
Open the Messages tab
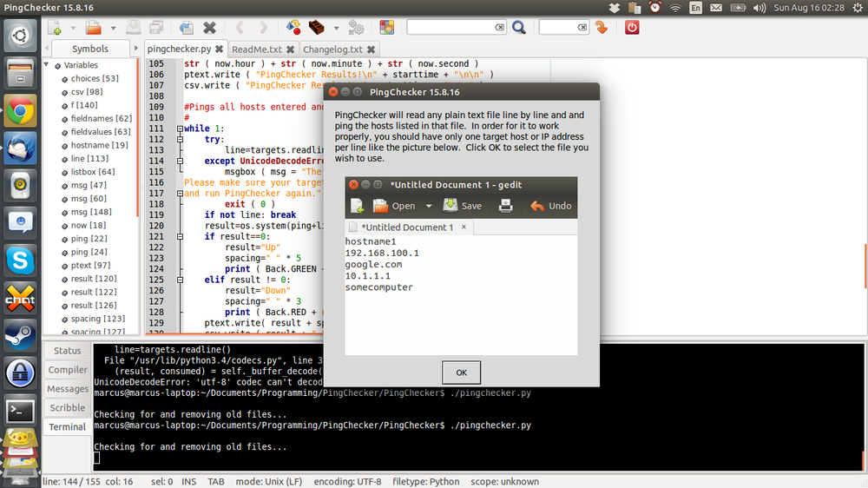68,389
